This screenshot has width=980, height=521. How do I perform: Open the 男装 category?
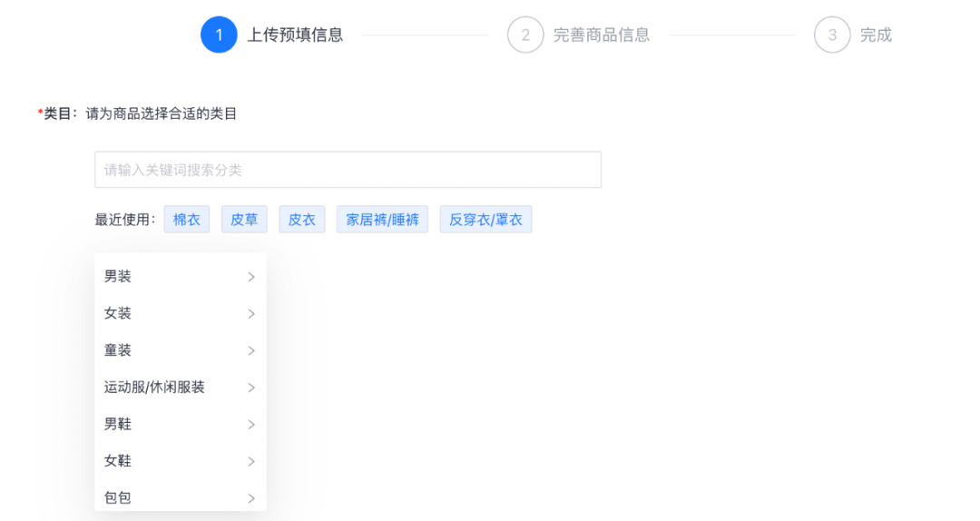pyautogui.click(x=180, y=277)
